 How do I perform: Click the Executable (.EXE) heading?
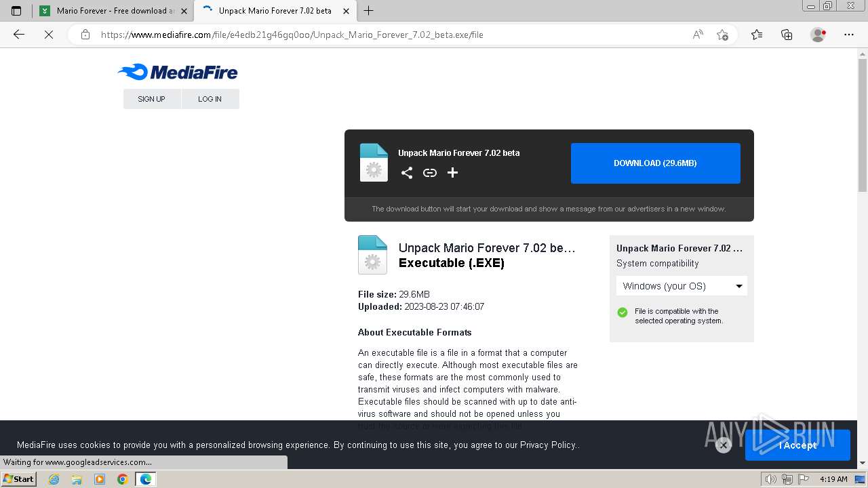coord(452,263)
